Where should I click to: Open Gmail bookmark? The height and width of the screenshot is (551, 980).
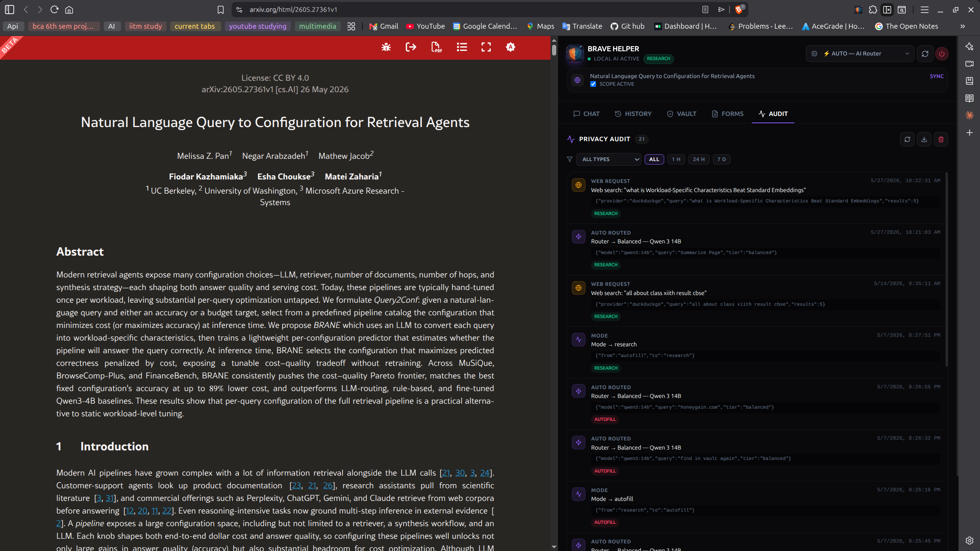coord(384,26)
